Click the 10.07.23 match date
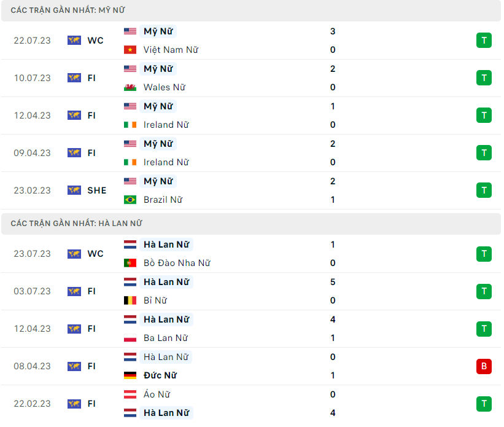The width and height of the screenshot is (504, 427). (x=33, y=78)
